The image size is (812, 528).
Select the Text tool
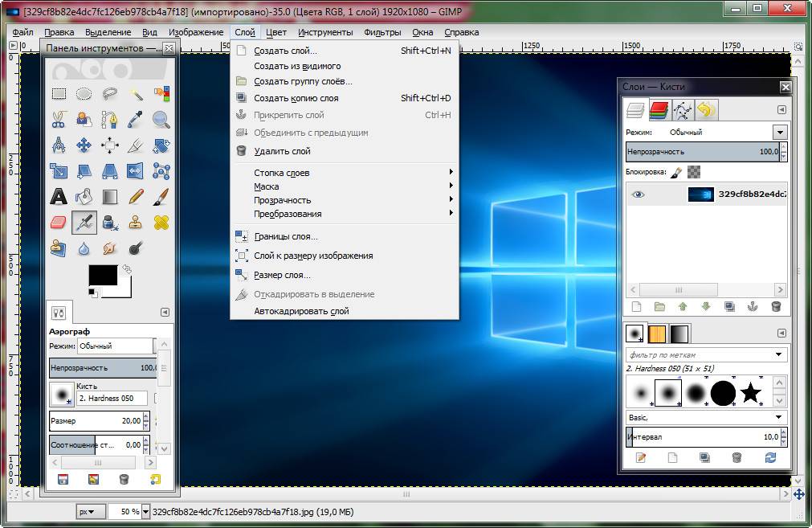(x=59, y=197)
